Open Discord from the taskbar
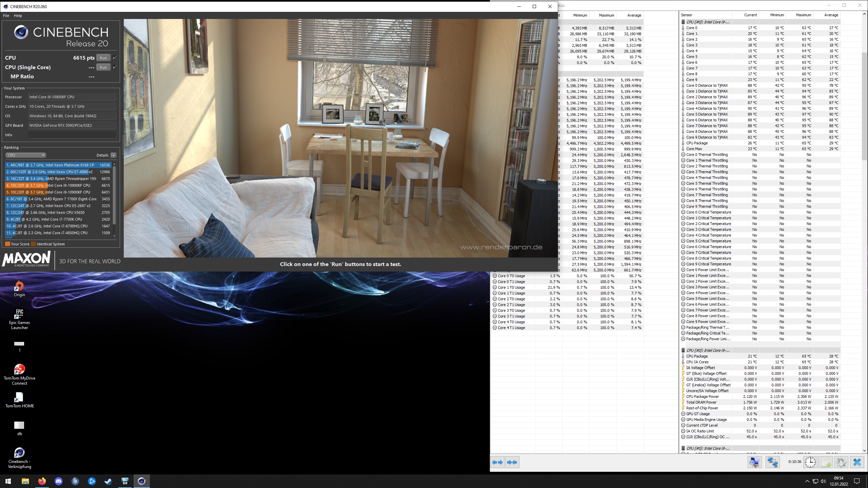The width and height of the screenshot is (868, 488). point(59,481)
